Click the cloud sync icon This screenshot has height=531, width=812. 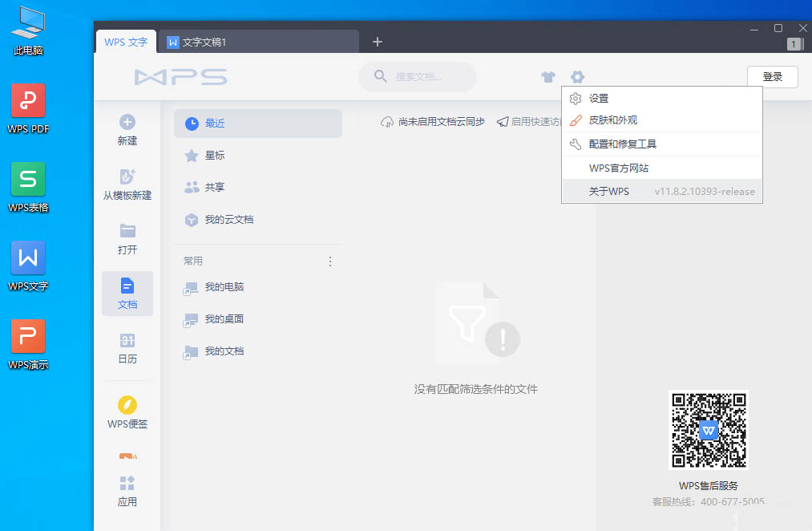(x=387, y=122)
